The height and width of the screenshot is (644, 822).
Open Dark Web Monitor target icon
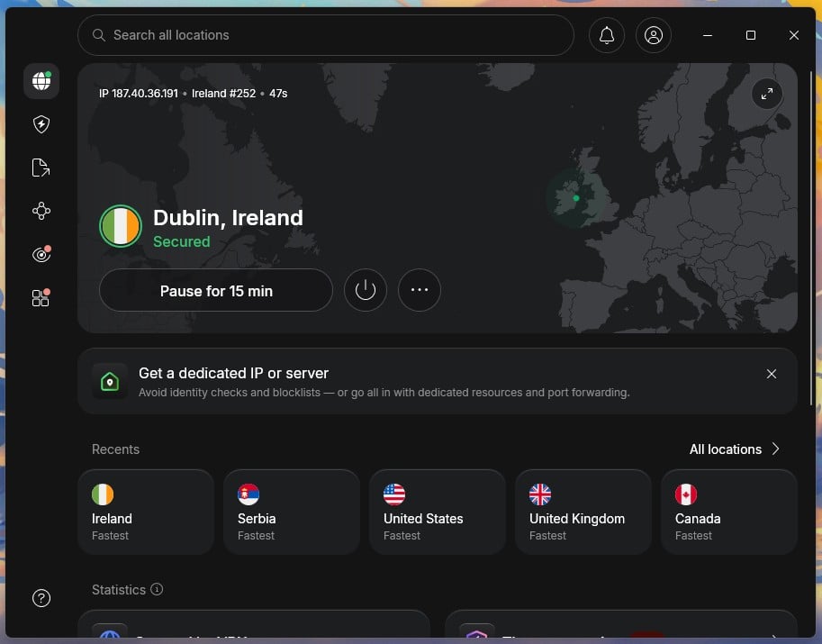[x=41, y=254]
